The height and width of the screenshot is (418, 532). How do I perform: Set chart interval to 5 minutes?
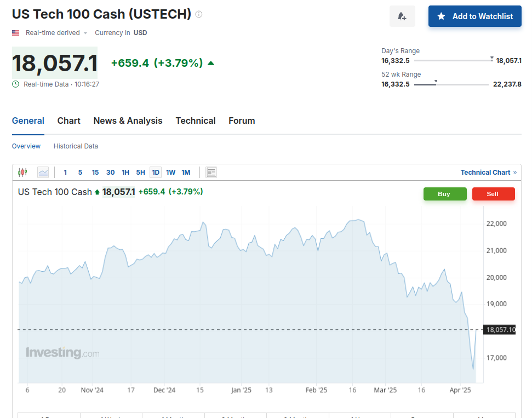pyautogui.click(x=80, y=173)
